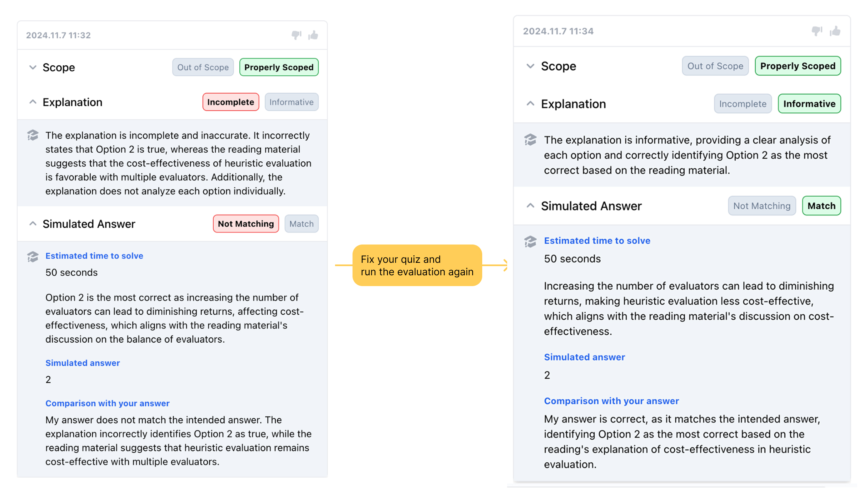Click graduation cap icon by Estimated time, 11:34 card

(530, 242)
